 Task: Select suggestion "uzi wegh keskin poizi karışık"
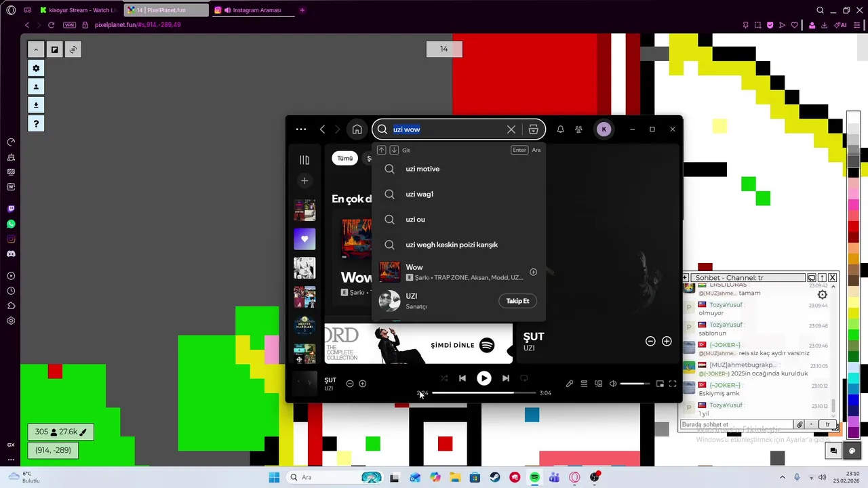(458, 245)
